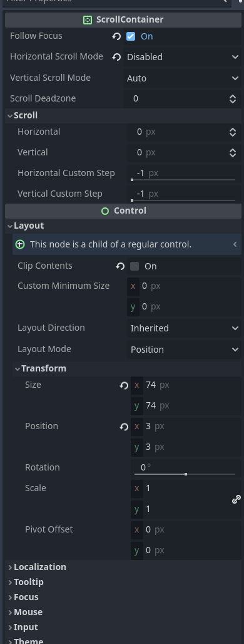Click the Control class header

coord(123,210)
